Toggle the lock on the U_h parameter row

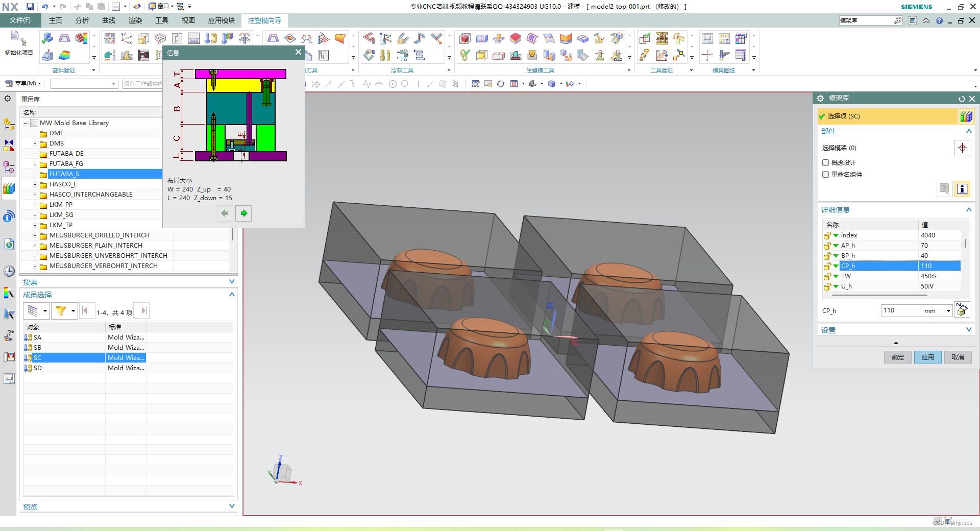click(827, 286)
